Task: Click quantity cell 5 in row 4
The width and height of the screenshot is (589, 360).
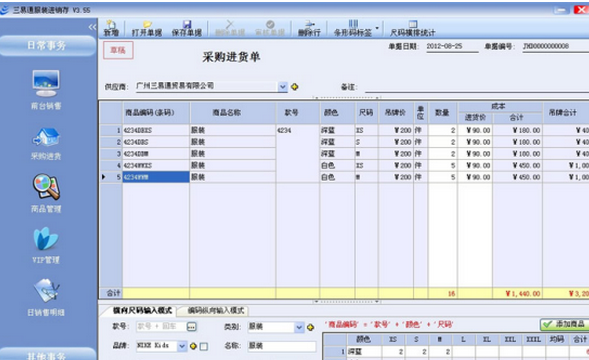Action: click(443, 165)
